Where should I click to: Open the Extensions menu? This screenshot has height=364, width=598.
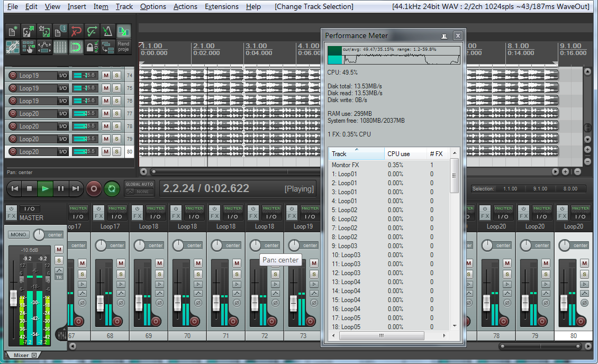coord(221,6)
